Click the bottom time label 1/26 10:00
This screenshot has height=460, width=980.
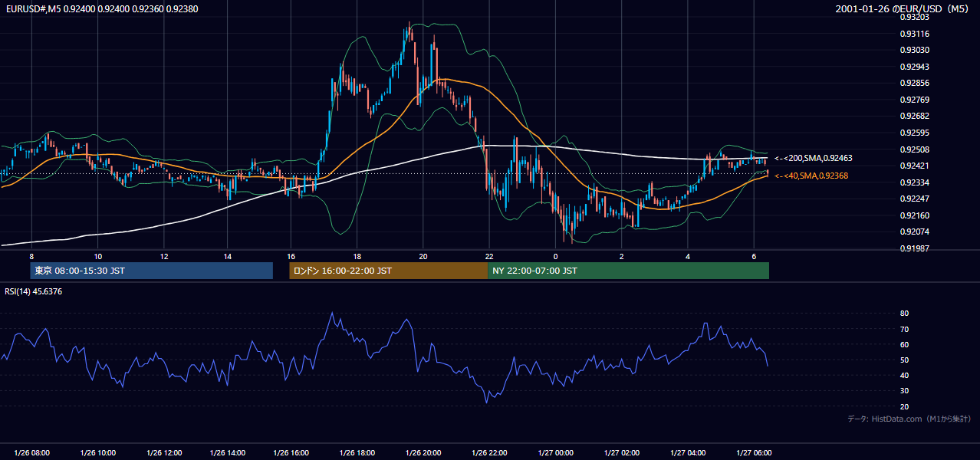pos(98,453)
